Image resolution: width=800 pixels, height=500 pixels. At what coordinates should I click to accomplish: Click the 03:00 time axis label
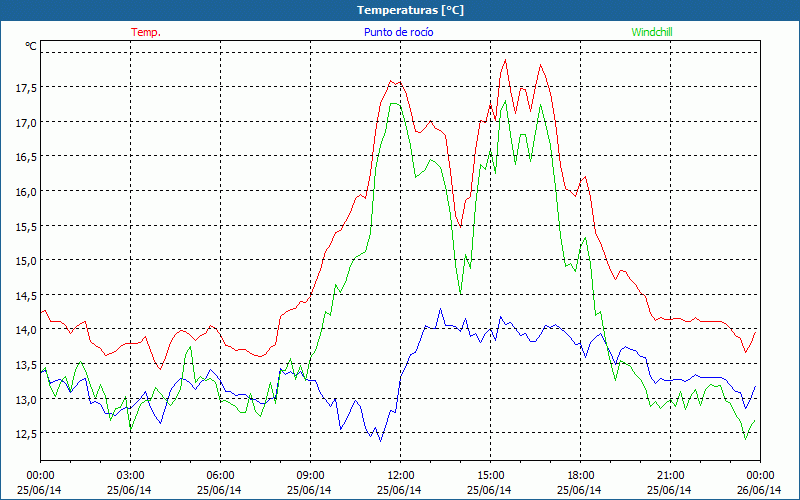(x=130, y=476)
